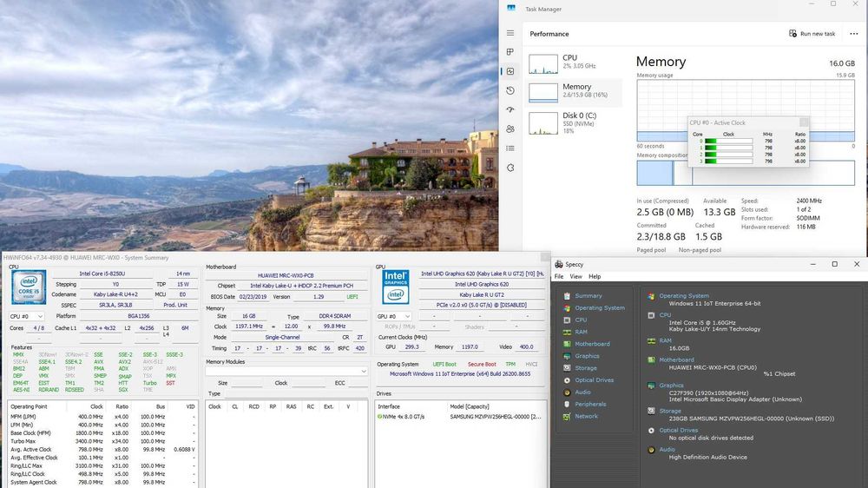
Task: Open CPU #0 selector dropdown in HWiNFO
Action: coord(26,316)
